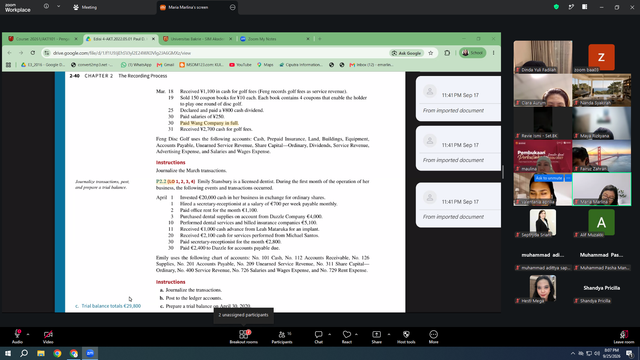Expand the Zoom Workplace dropdown arrow

click(x=58, y=7)
